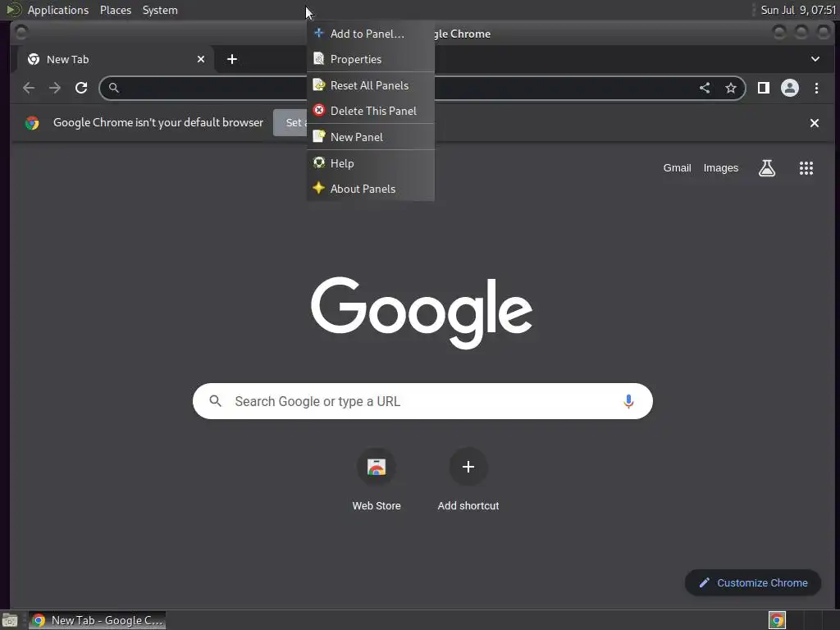Click the MATE logo icon beside Applications
The height and width of the screenshot is (630, 840).
click(13, 10)
